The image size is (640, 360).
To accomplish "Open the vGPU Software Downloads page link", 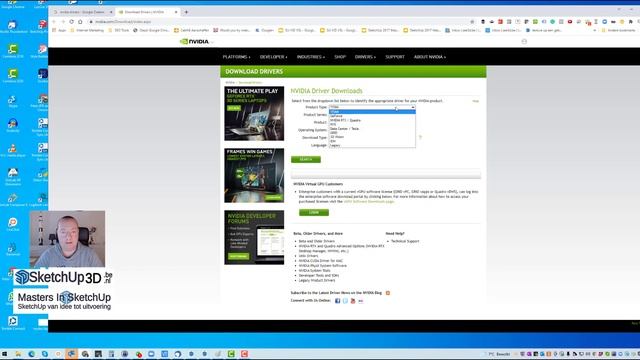I will [x=369, y=201].
